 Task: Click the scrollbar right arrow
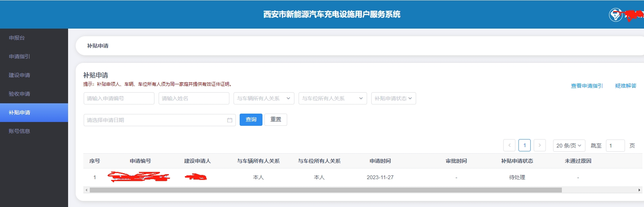point(639,190)
